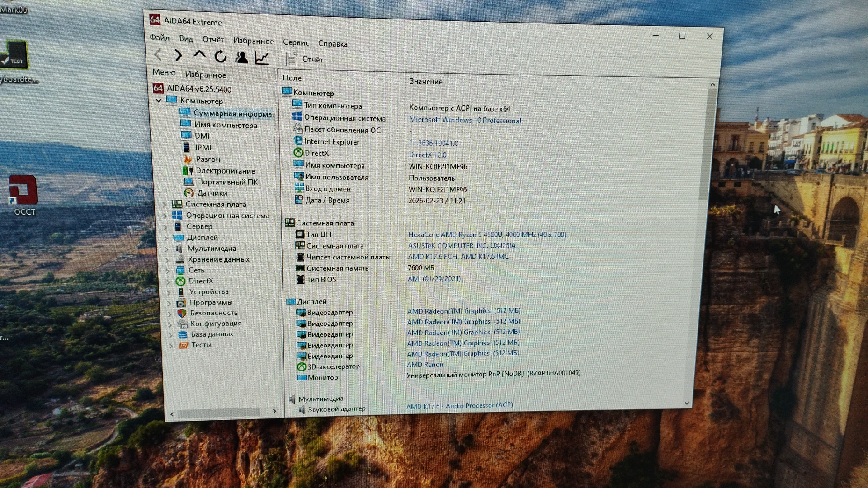This screenshot has width=868, height=488.
Task: Expand the Системная плата tree node
Action: click(165, 205)
